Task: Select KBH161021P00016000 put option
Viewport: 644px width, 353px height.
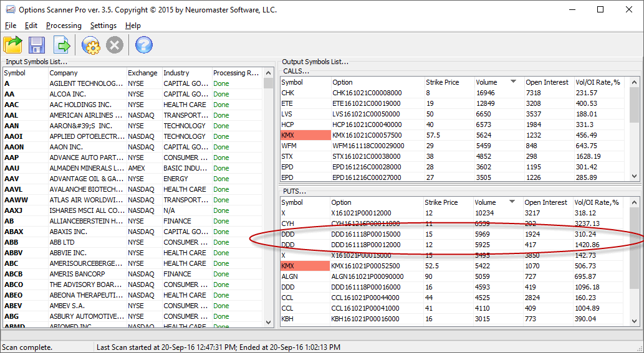Action: point(365,319)
